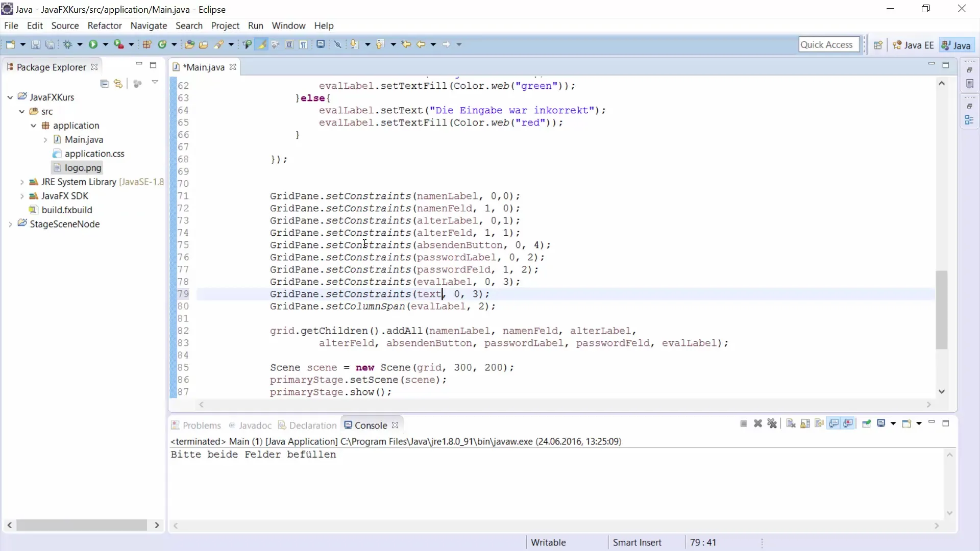Toggle Link with Editor in Package Explorer

click(x=118, y=84)
